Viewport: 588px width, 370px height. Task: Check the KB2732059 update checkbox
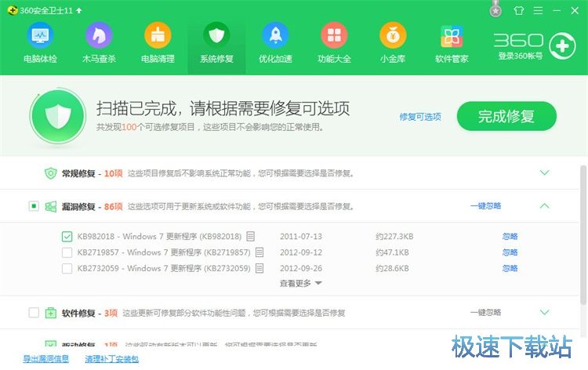pos(67,268)
